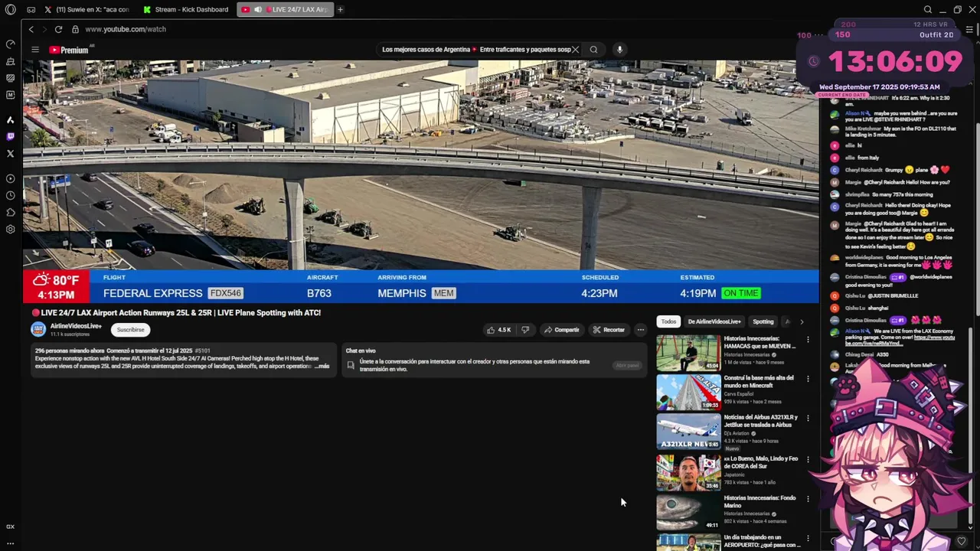
Task: Clear the YouTube search box
Action: [575, 50]
